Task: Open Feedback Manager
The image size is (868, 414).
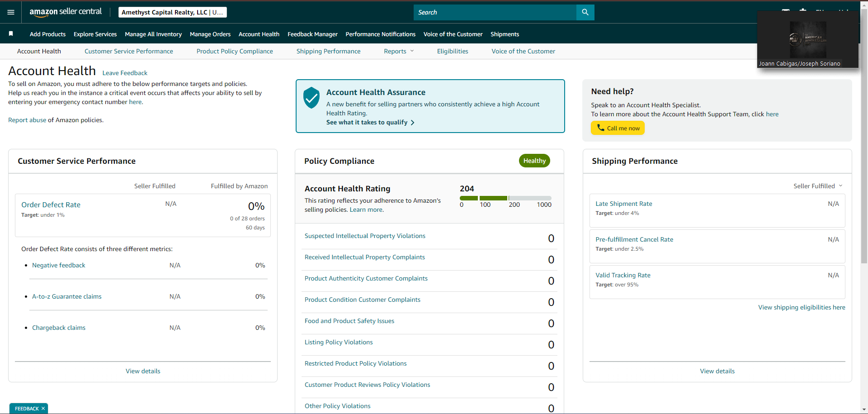Action: coord(312,34)
